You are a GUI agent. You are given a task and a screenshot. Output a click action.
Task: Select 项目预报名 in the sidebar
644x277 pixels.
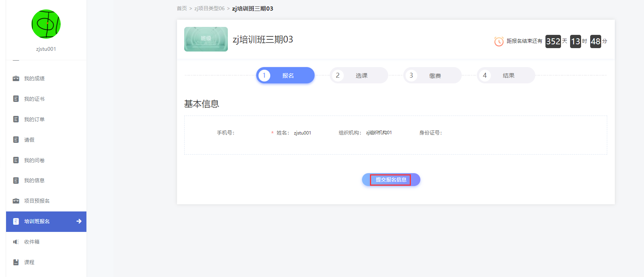point(46,201)
